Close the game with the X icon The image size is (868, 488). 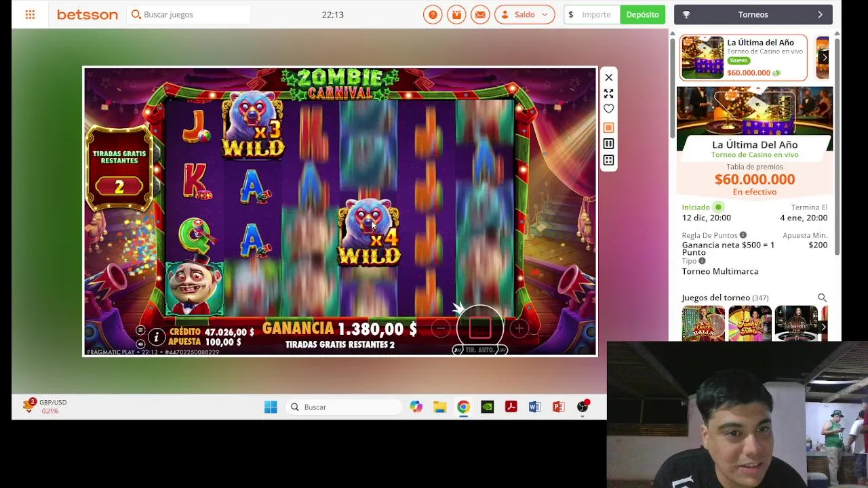point(609,77)
